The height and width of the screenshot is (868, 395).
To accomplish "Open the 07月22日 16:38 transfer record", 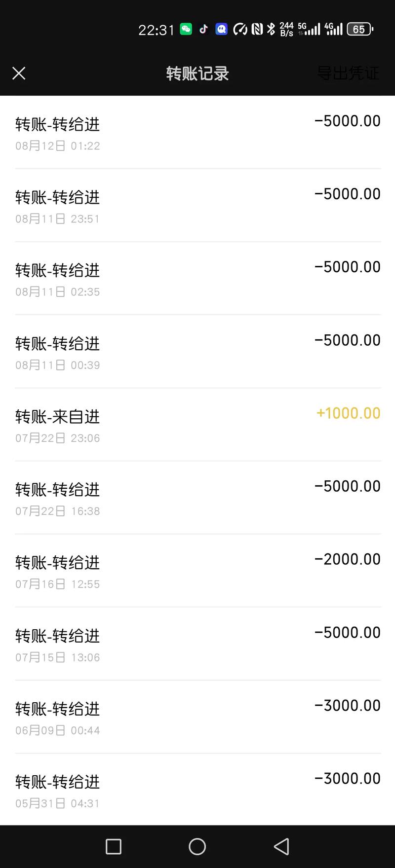I will (197, 497).
